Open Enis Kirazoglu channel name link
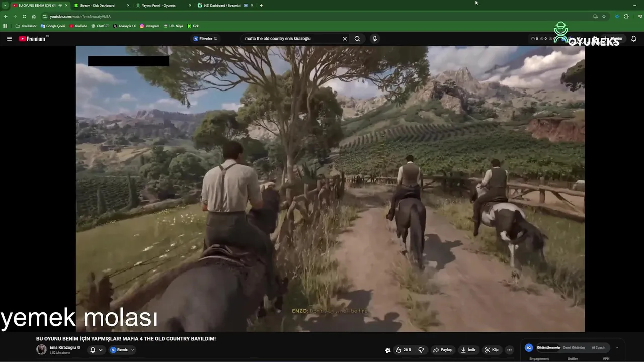Viewport: 644px width, 362px height. pyautogui.click(x=63, y=347)
